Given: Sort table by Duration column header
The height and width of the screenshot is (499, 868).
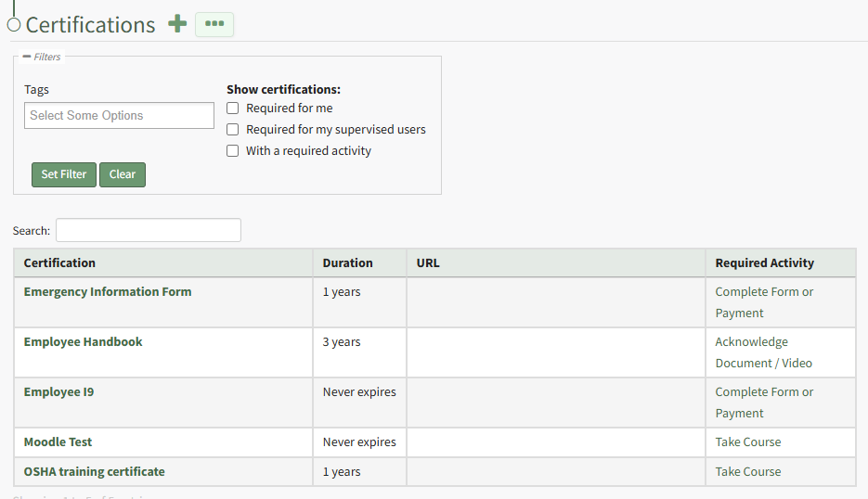Looking at the screenshot, I should click(x=347, y=263).
